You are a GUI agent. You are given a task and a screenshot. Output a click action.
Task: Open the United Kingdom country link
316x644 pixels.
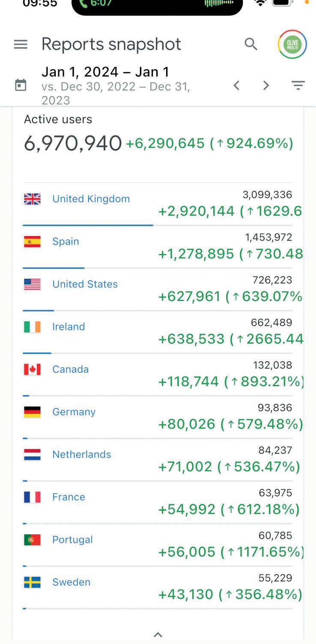pyautogui.click(x=91, y=199)
